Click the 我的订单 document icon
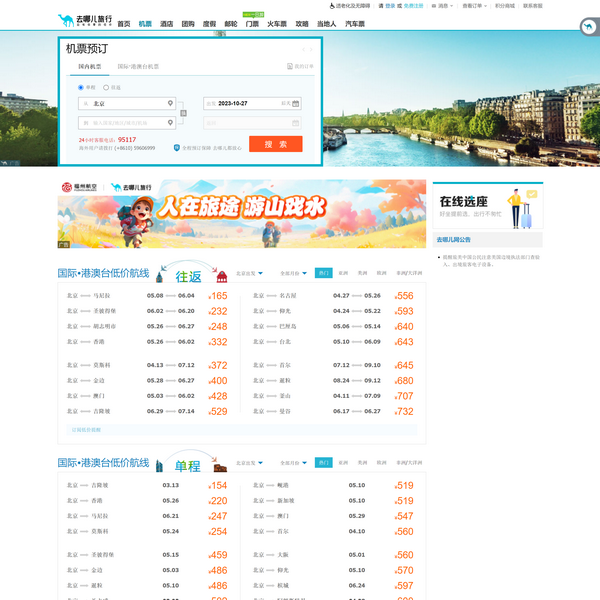 coord(289,67)
